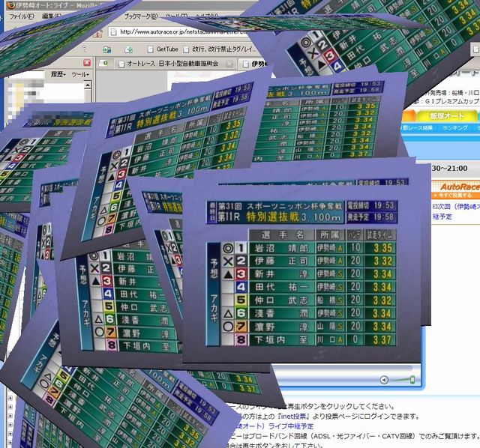Image resolution: width=480 pixels, height=448 pixels.
Task: Go to the home page via house icon
Action: coord(97,33)
